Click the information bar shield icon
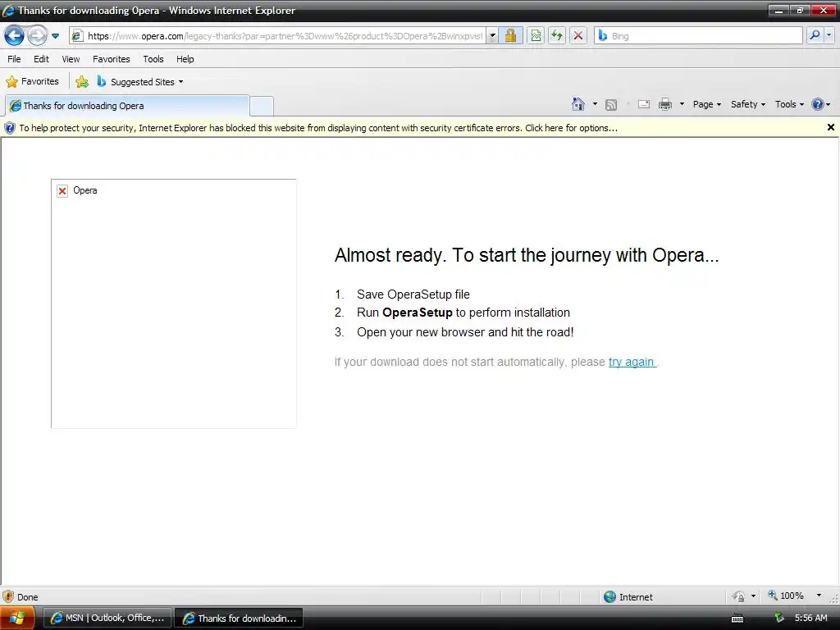This screenshot has height=630, width=840. coord(10,128)
